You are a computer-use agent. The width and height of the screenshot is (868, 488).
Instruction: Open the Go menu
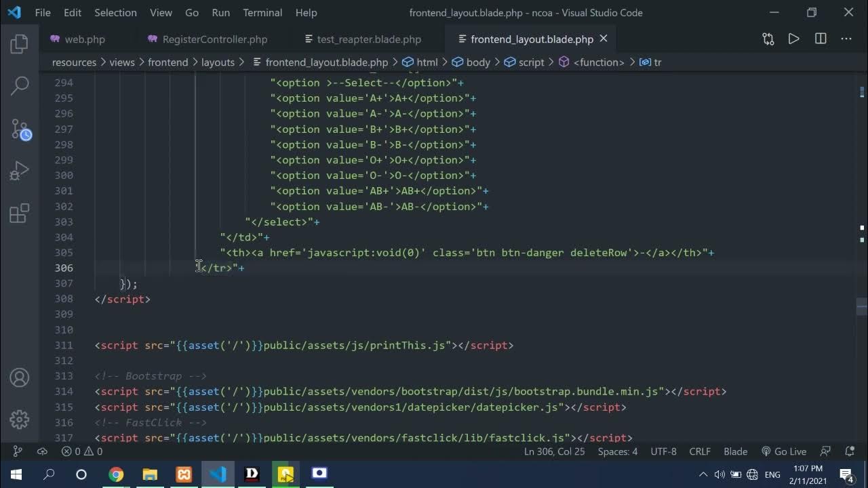[192, 12]
